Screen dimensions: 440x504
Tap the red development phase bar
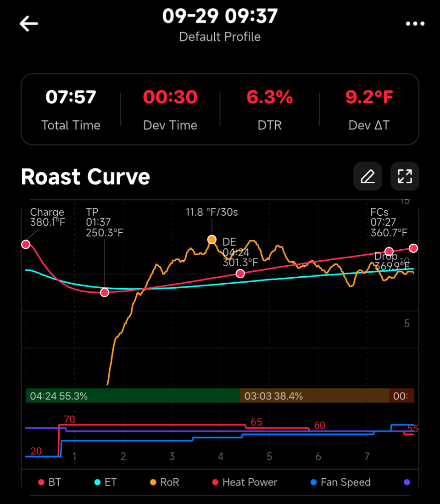click(x=401, y=396)
